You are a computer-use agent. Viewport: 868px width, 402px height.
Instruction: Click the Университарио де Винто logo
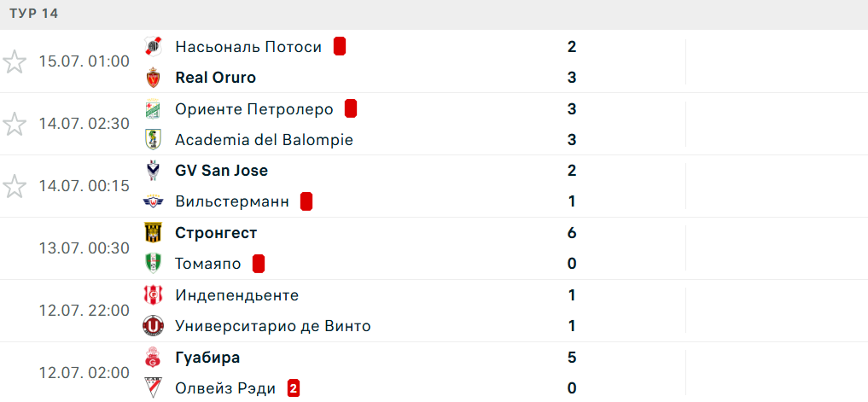coord(152,326)
